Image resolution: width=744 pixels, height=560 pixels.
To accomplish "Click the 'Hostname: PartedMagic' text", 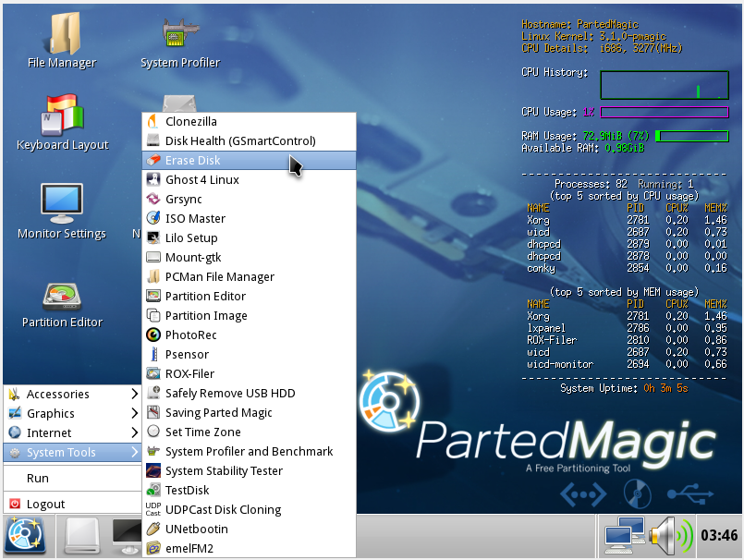I will (579, 24).
